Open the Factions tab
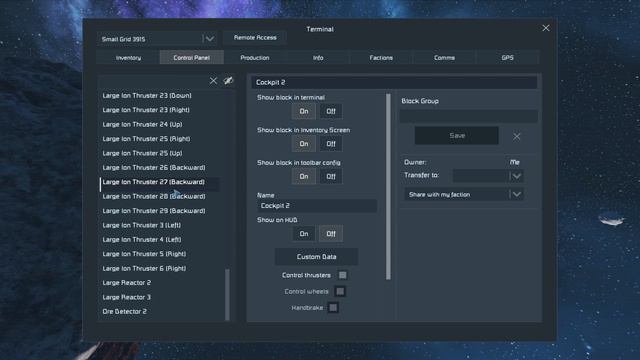The image size is (640, 360). click(x=381, y=58)
